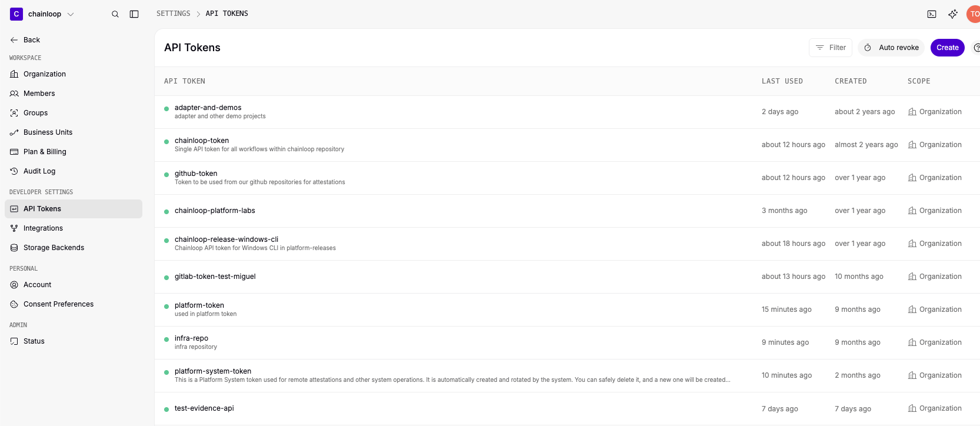Click the Consent Preferences cookie icon
The width and height of the screenshot is (980, 426).
tap(14, 304)
